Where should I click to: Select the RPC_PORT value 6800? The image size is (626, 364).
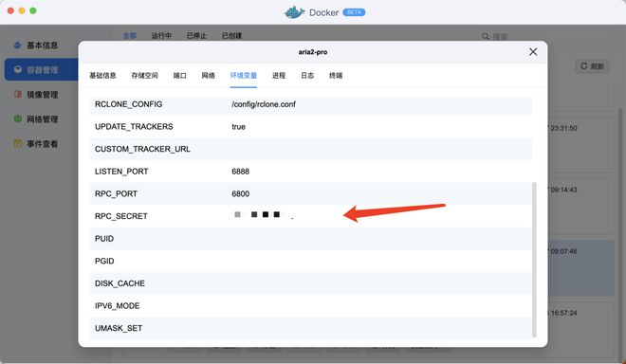click(240, 193)
